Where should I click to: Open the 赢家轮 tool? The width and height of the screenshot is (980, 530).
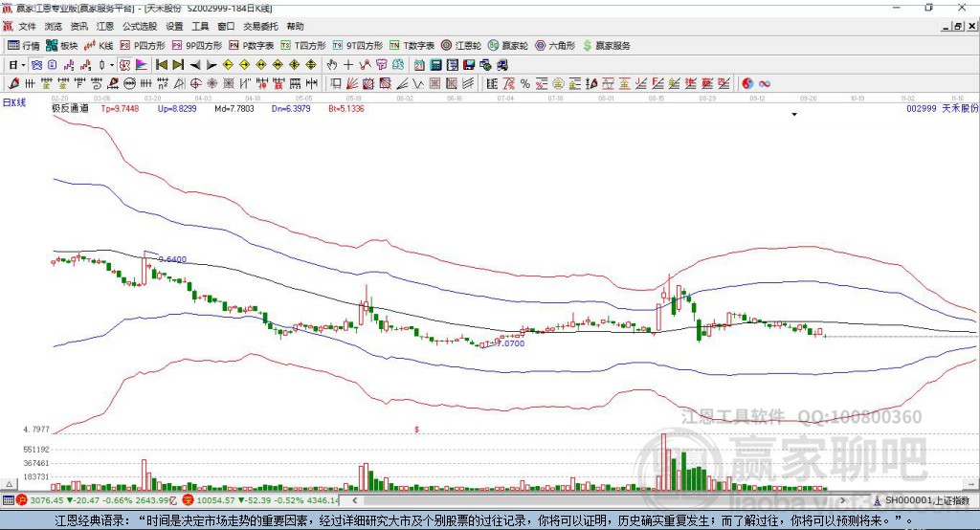tap(508, 46)
